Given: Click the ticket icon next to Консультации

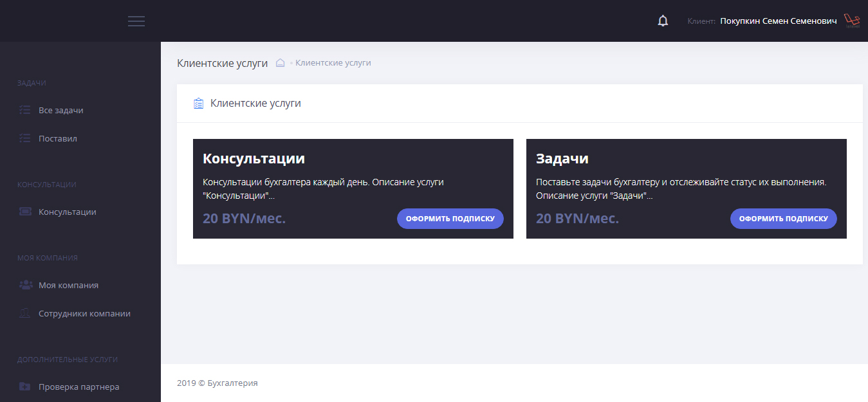Looking at the screenshot, I should [x=25, y=212].
